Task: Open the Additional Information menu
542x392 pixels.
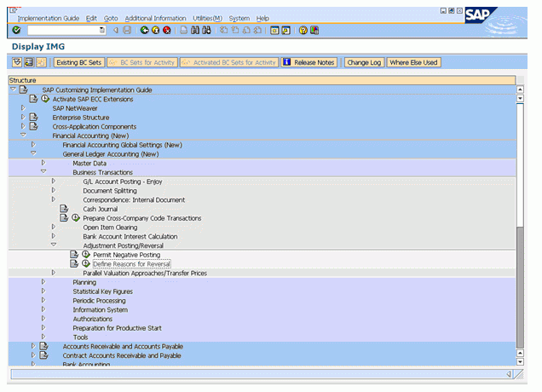Action: tap(155, 18)
